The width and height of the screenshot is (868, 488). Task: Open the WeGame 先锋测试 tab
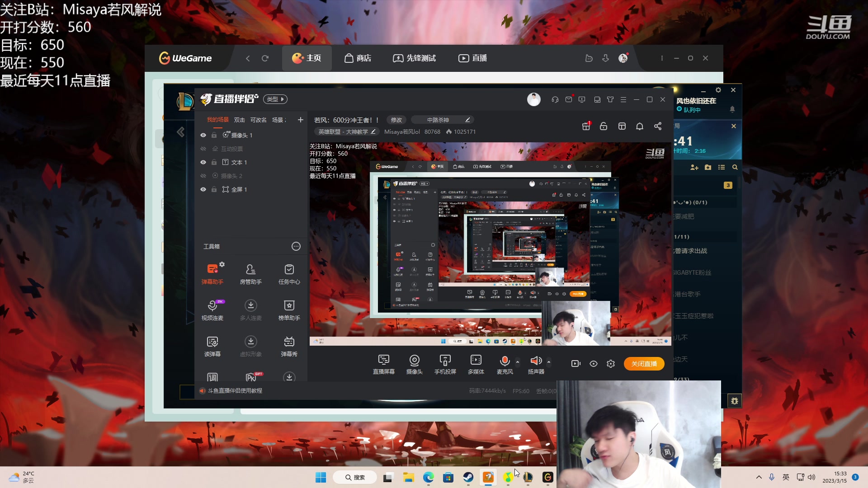[414, 58]
